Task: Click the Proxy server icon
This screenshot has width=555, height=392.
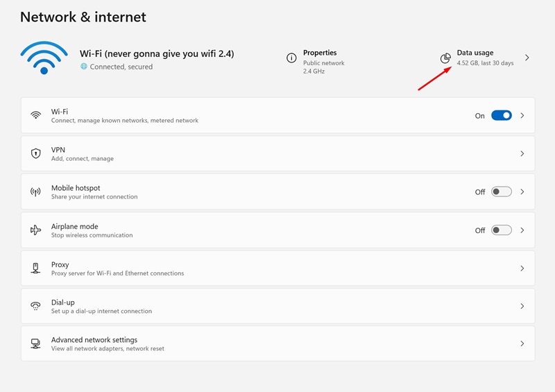Action: (x=35, y=268)
